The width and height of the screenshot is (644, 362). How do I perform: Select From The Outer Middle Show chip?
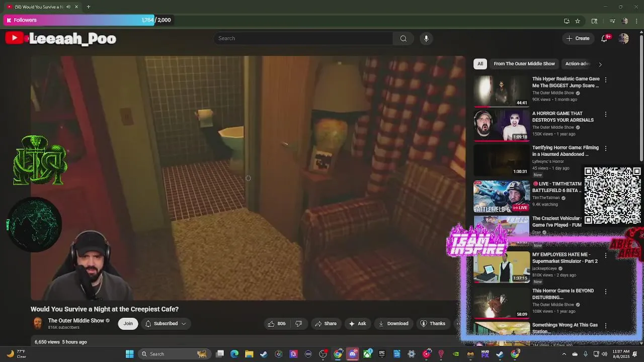[524, 64]
